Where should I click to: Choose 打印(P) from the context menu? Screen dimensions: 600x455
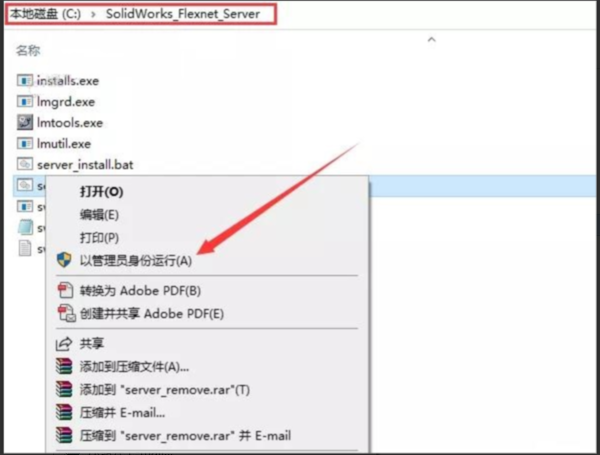click(x=99, y=237)
